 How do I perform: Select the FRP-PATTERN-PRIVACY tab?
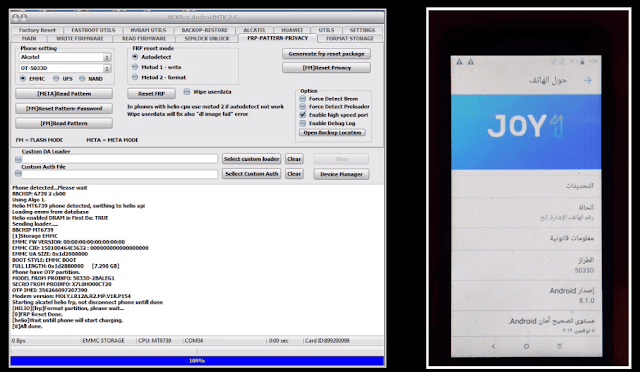coord(278,38)
